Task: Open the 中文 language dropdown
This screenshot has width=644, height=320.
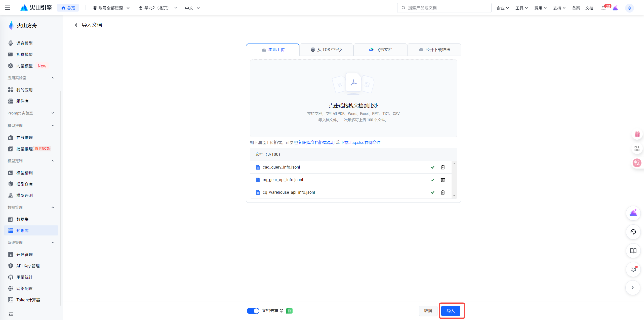Action: point(192,8)
